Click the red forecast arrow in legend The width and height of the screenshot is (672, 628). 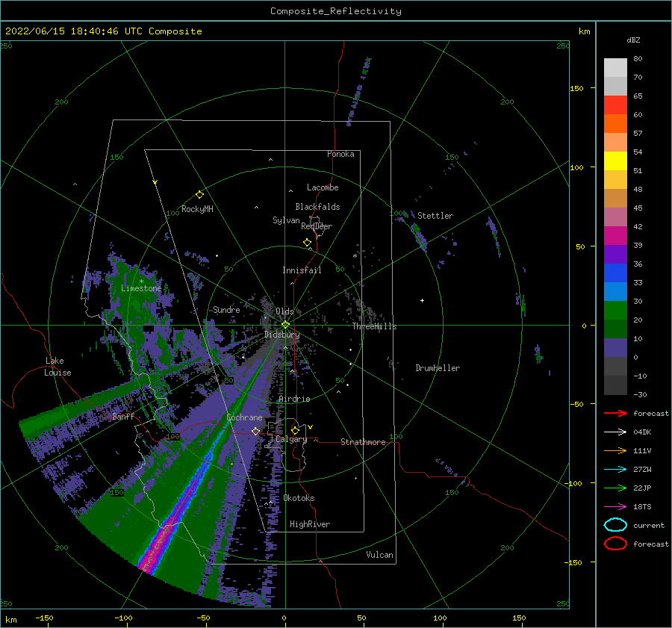click(615, 413)
